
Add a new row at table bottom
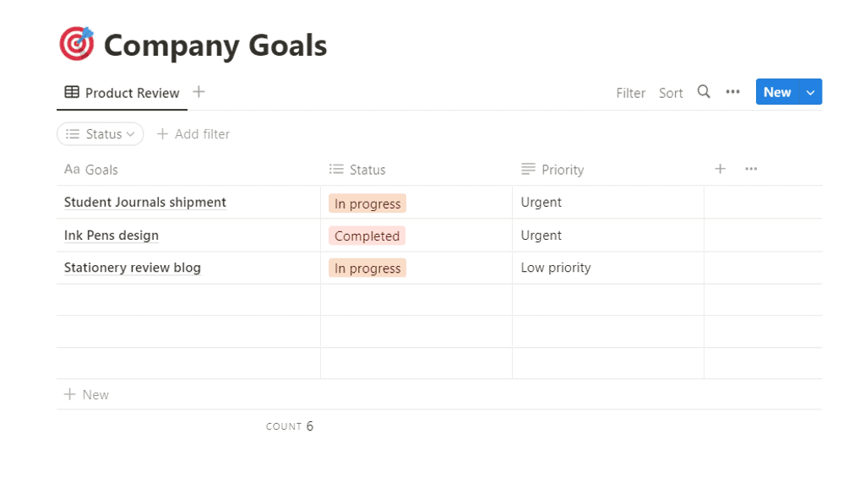click(87, 394)
